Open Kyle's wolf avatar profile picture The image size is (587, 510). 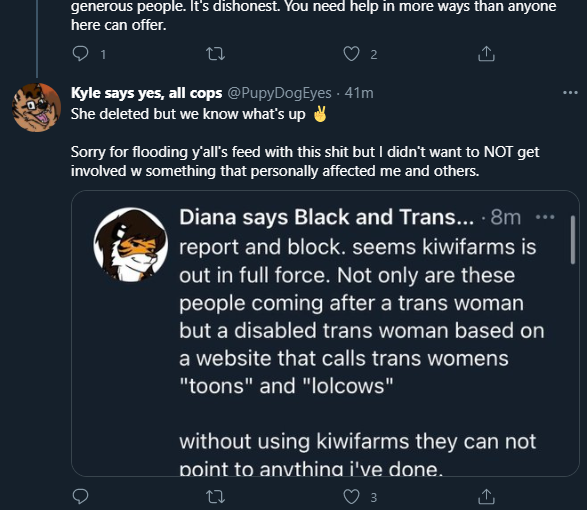coord(37,107)
